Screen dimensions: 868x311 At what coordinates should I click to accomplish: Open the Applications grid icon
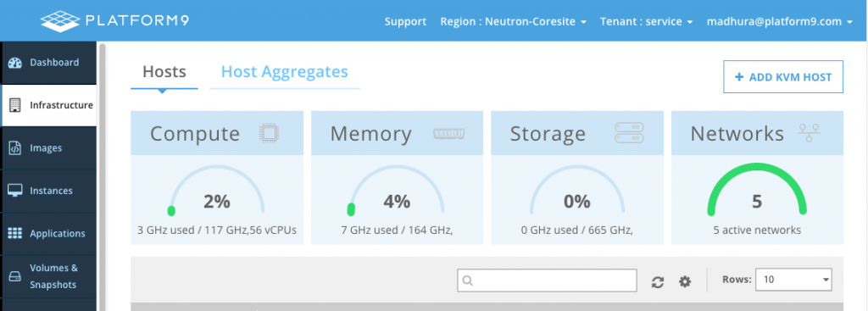[15, 234]
